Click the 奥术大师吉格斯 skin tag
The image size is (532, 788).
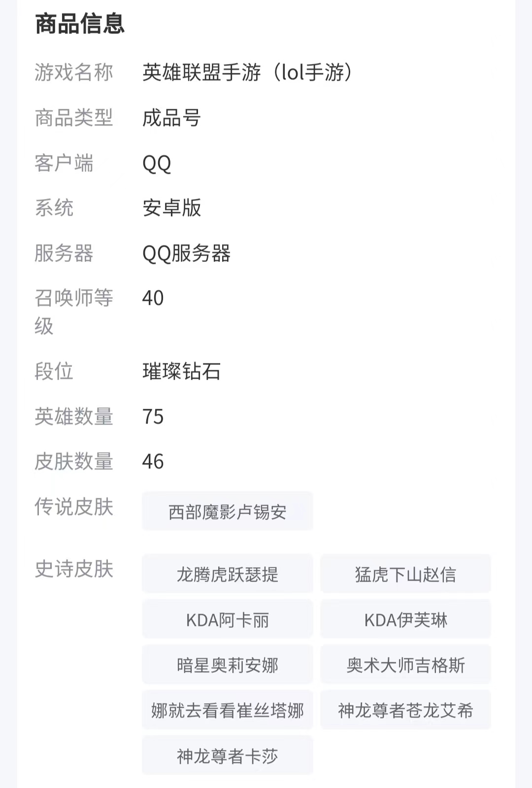405,665
